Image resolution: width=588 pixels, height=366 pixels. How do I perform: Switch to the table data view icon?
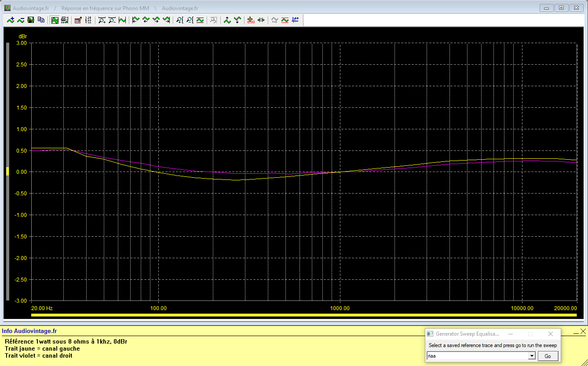pyautogui.click(x=65, y=20)
